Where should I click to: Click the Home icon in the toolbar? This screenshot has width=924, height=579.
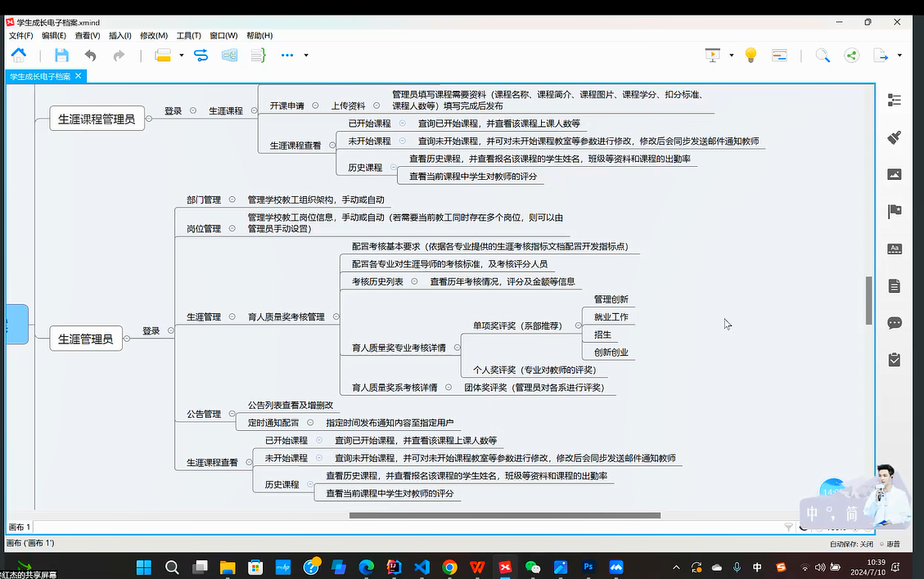[18, 56]
